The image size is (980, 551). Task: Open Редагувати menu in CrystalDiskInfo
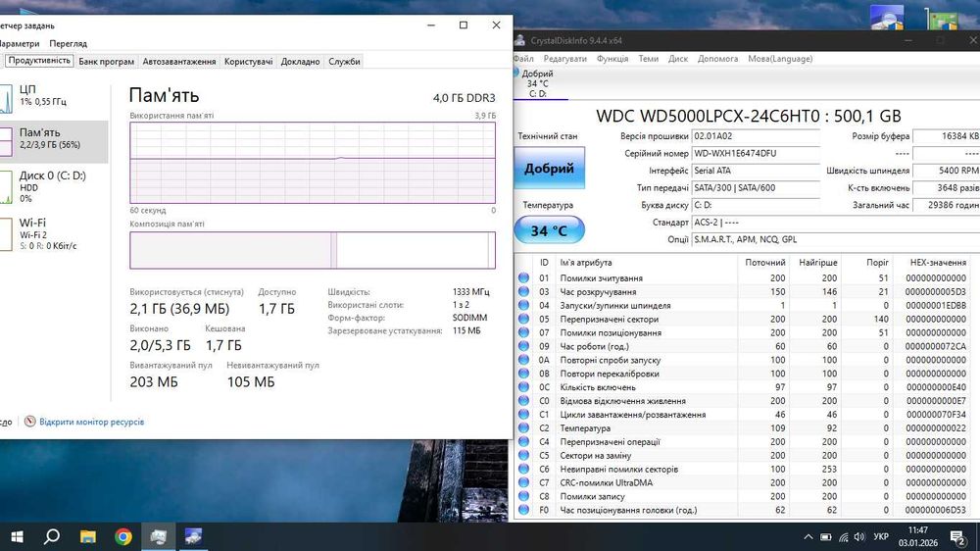565,59
